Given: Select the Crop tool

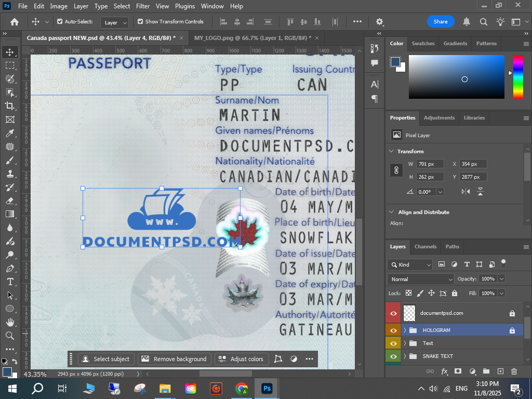Looking at the screenshot, I should 10,106.
